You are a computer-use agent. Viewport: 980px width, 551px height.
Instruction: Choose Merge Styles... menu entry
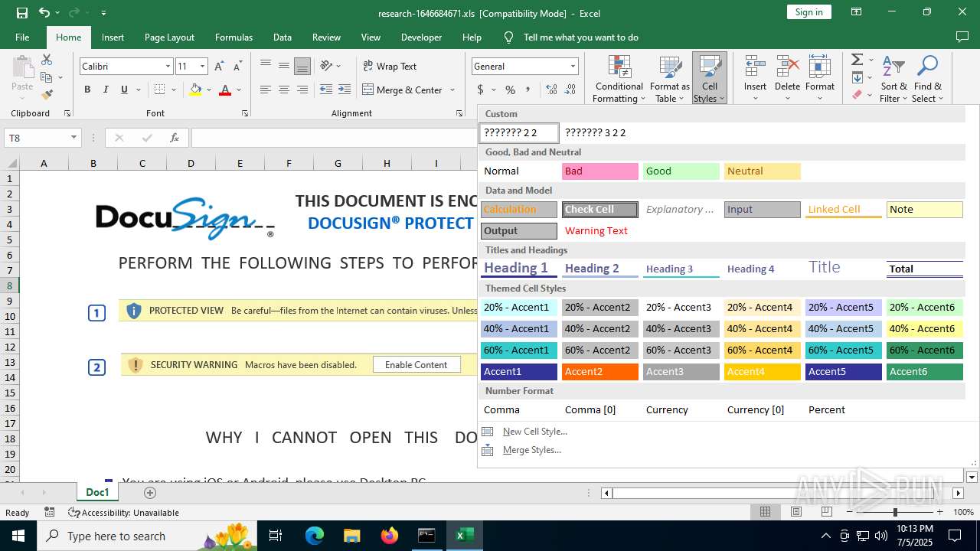[531, 450]
